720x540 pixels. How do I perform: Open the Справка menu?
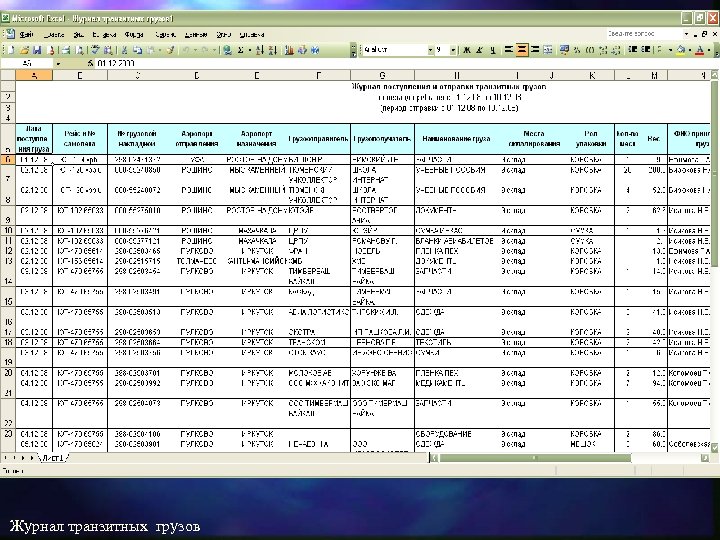[252, 34]
